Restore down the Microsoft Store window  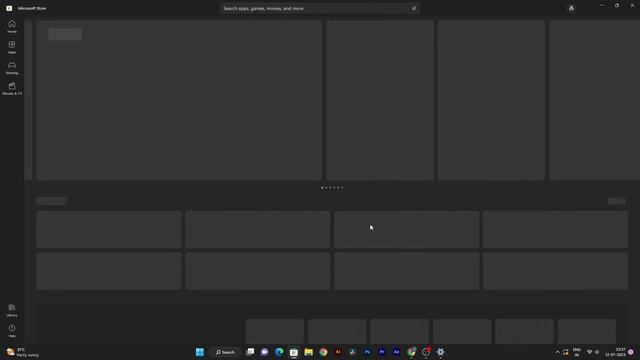(617, 5)
